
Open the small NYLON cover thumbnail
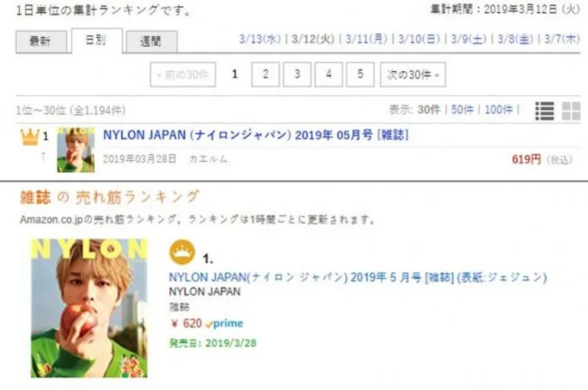pos(76,150)
